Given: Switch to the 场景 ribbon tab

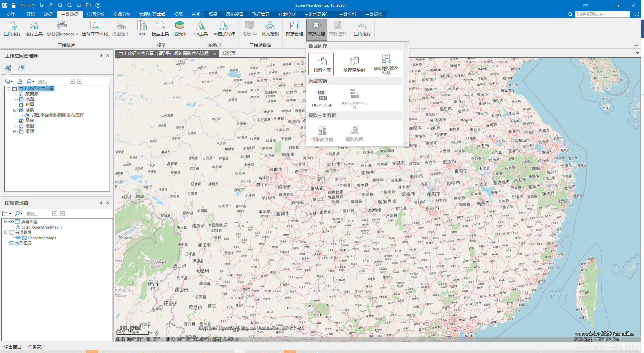Looking at the screenshot, I should coord(213,14).
